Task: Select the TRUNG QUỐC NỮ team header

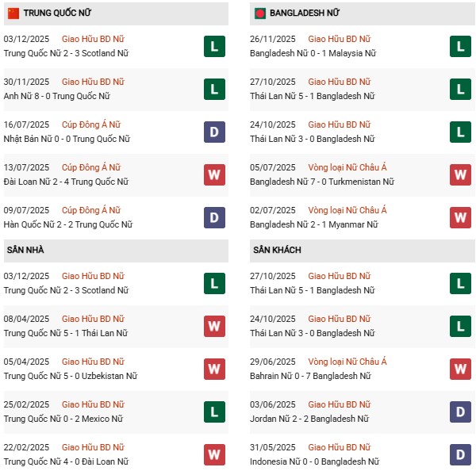Action: click(56, 13)
